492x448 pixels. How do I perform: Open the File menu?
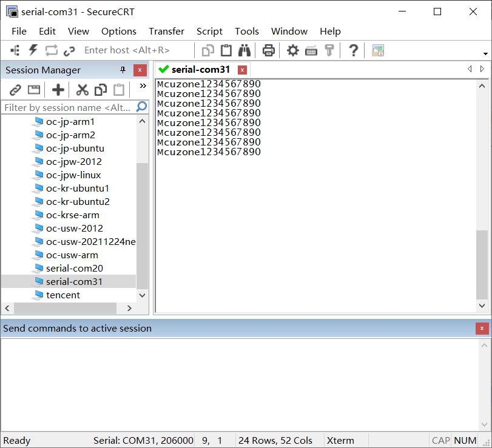(x=19, y=32)
